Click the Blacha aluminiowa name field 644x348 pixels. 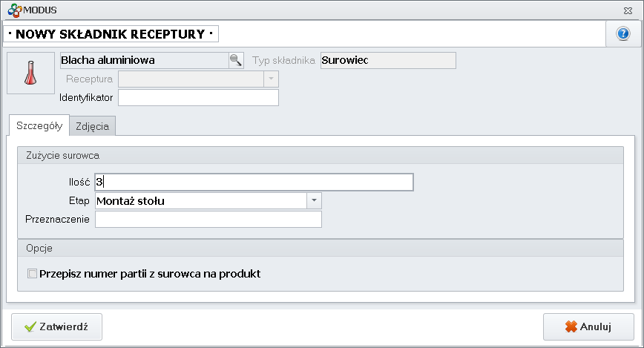click(x=143, y=61)
